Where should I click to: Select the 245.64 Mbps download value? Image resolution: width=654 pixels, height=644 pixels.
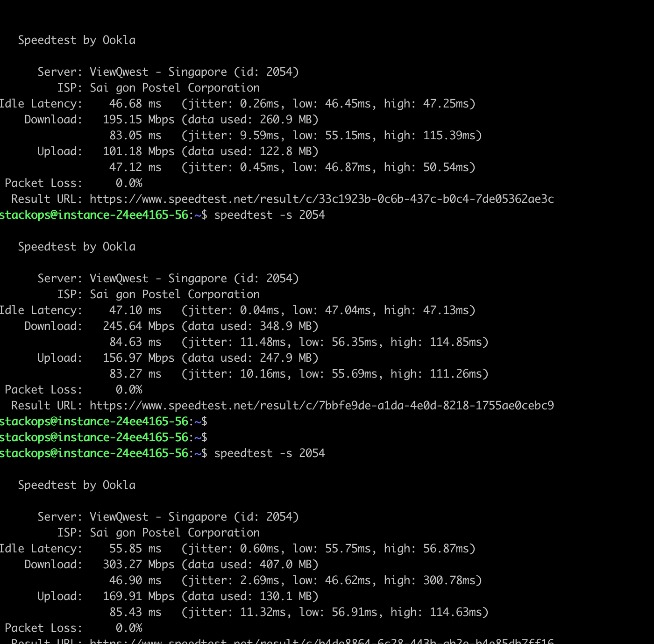138,326
